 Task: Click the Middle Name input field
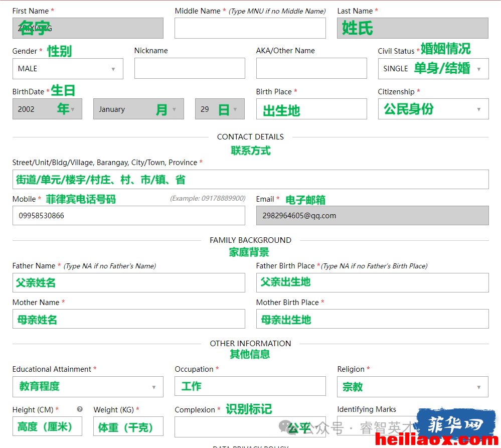(x=250, y=28)
